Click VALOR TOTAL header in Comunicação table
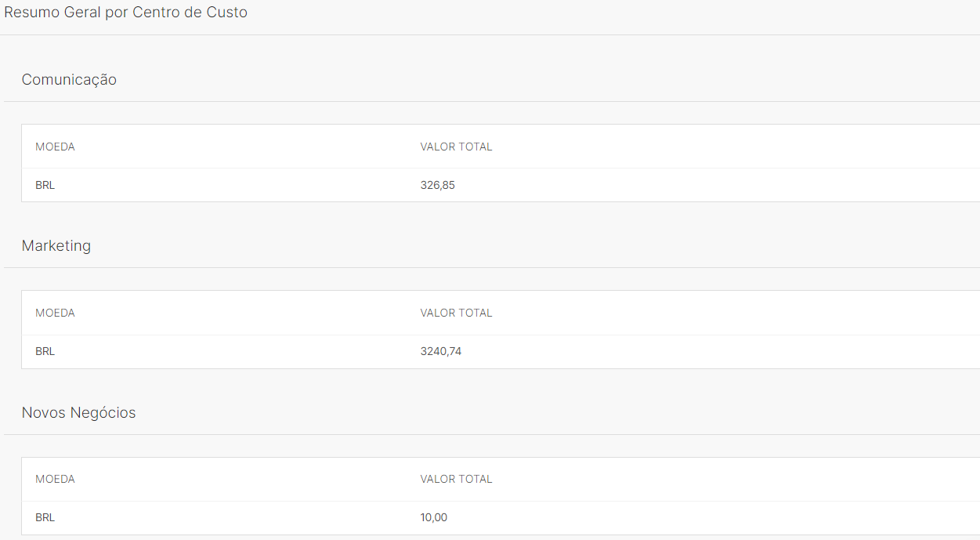Viewport: 980px width, 540px height. tap(456, 147)
